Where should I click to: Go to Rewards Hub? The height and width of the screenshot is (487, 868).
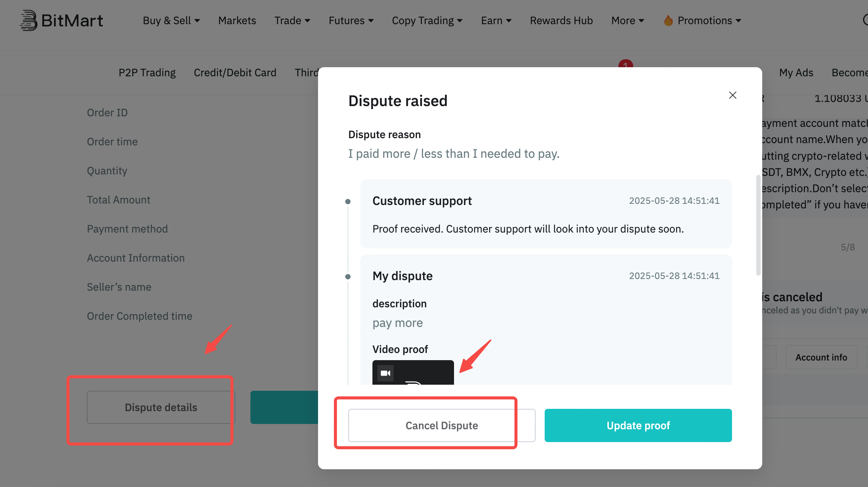click(x=561, y=20)
